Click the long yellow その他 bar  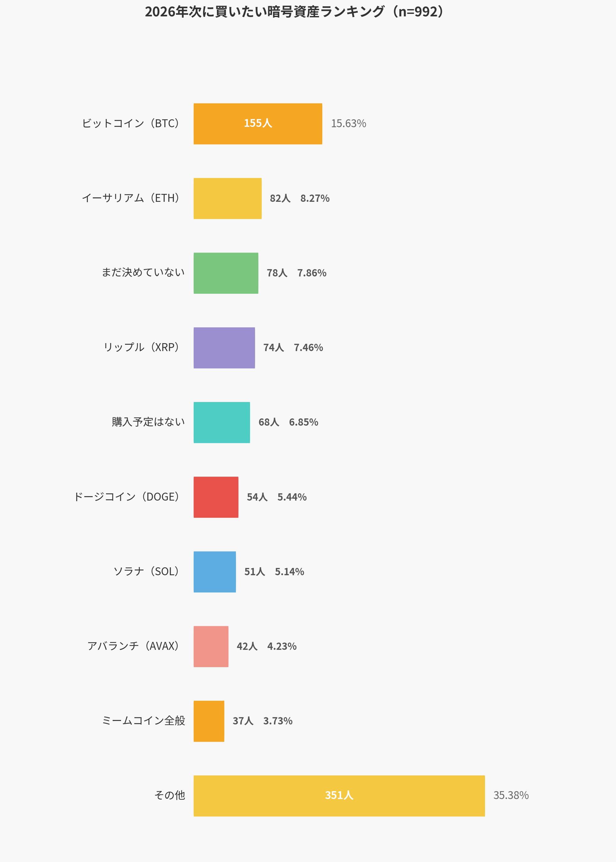tap(339, 796)
